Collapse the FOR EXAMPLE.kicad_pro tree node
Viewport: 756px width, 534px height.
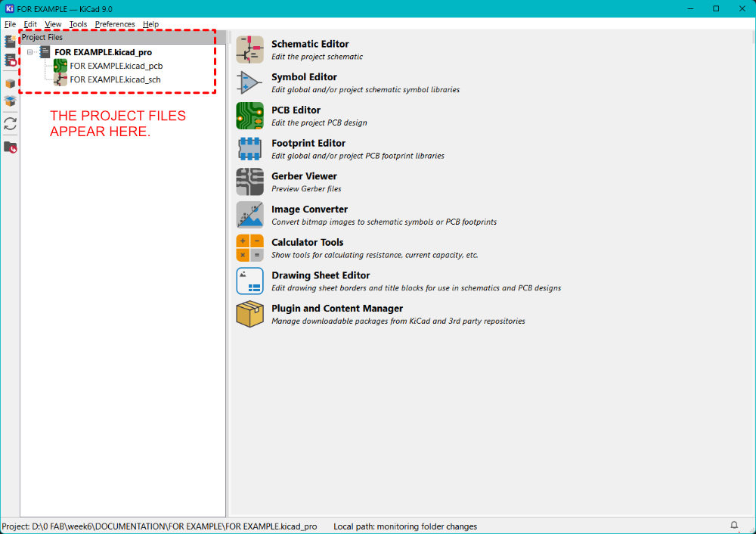(x=30, y=52)
